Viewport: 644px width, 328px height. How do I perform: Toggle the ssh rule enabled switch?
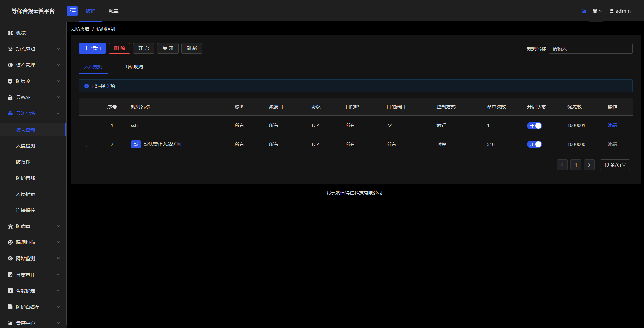(x=534, y=126)
